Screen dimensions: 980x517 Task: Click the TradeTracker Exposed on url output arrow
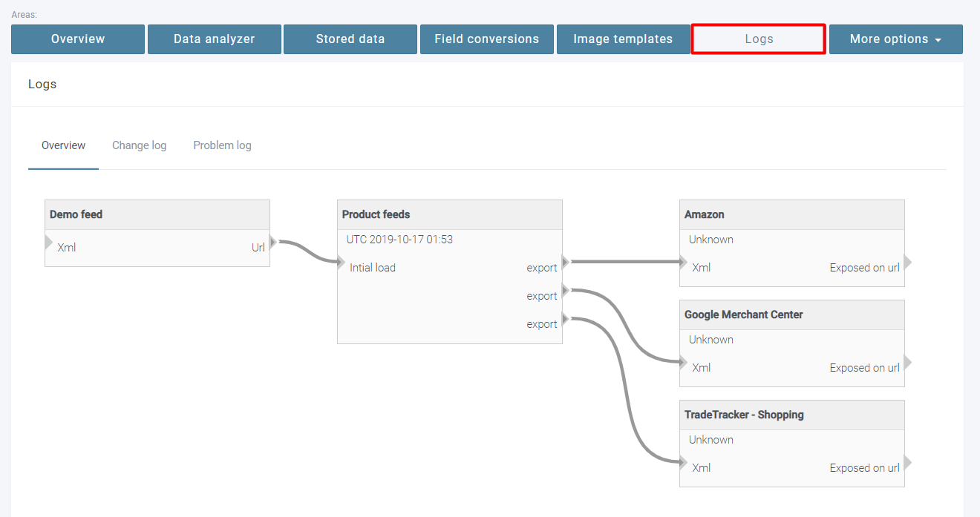tap(908, 462)
